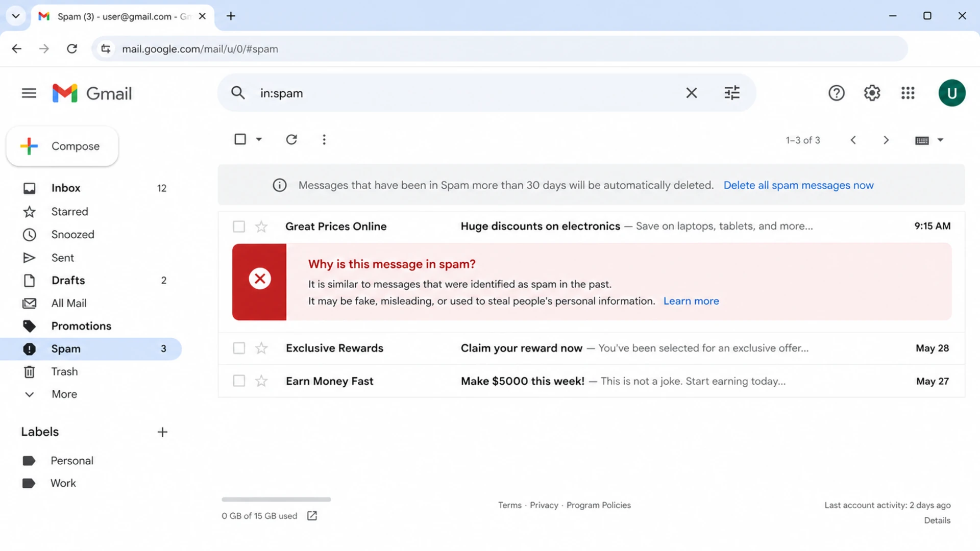Go to newer messages arrow
980x551 pixels.
(x=853, y=140)
